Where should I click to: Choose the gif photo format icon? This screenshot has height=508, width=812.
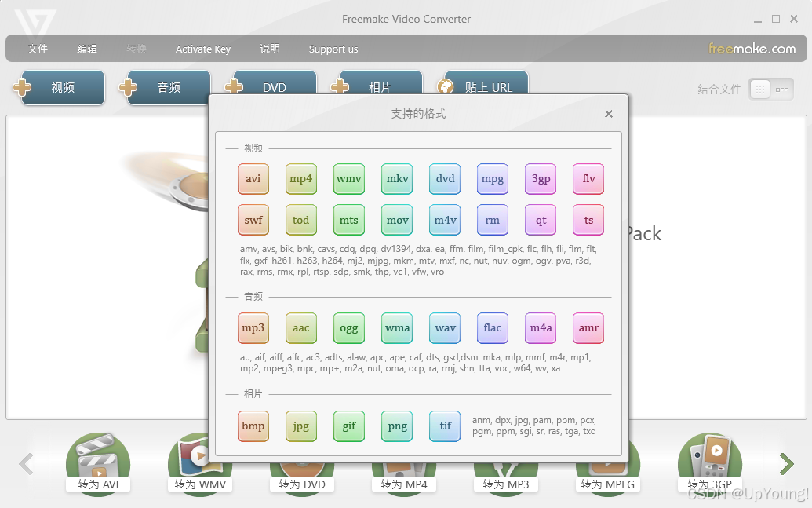point(349,426)
